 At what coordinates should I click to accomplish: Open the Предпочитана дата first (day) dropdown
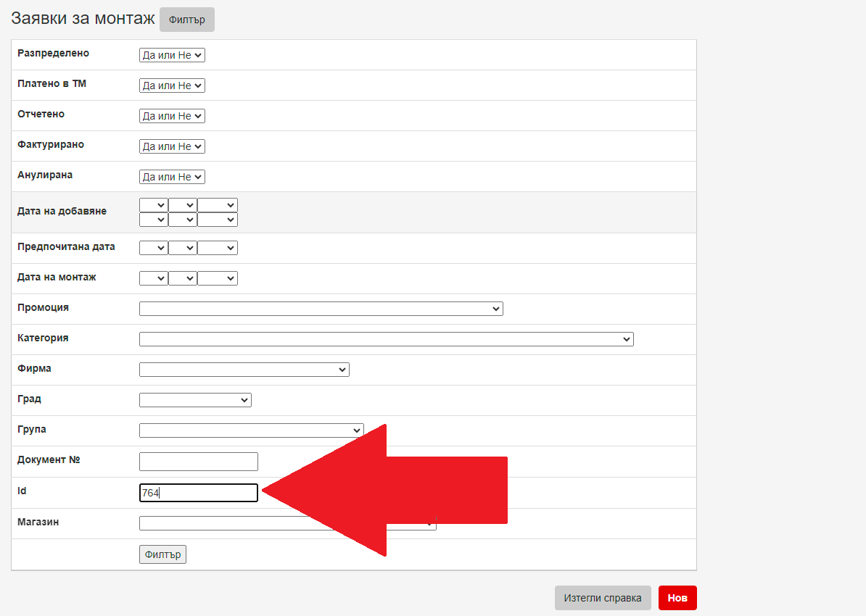click(x=154, y=248)
